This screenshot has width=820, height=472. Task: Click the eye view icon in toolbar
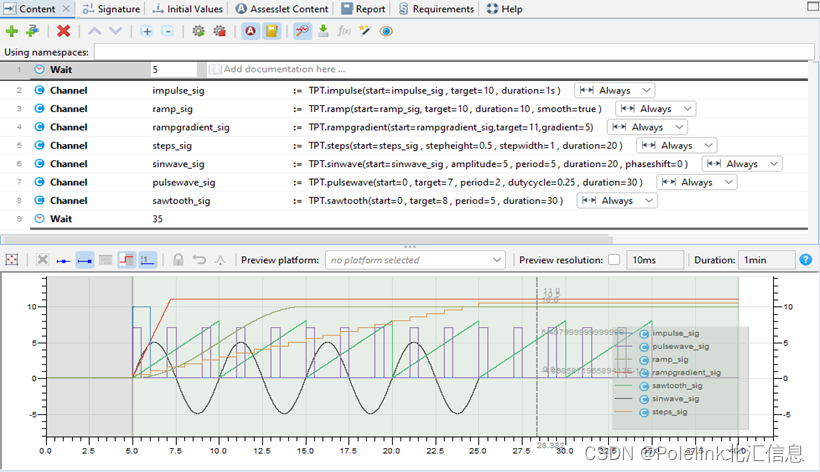tap(386, 31)
